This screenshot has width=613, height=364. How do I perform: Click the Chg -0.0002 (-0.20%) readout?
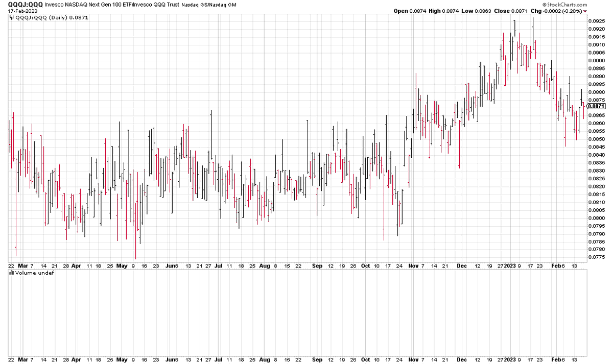click(557, 11)
